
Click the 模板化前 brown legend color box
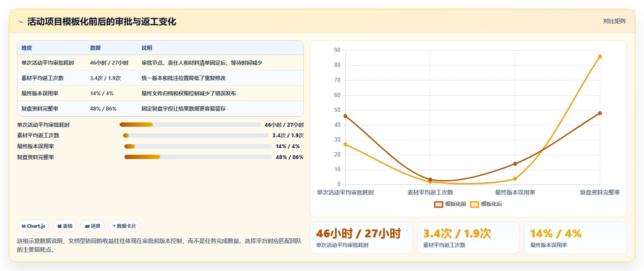438,205
